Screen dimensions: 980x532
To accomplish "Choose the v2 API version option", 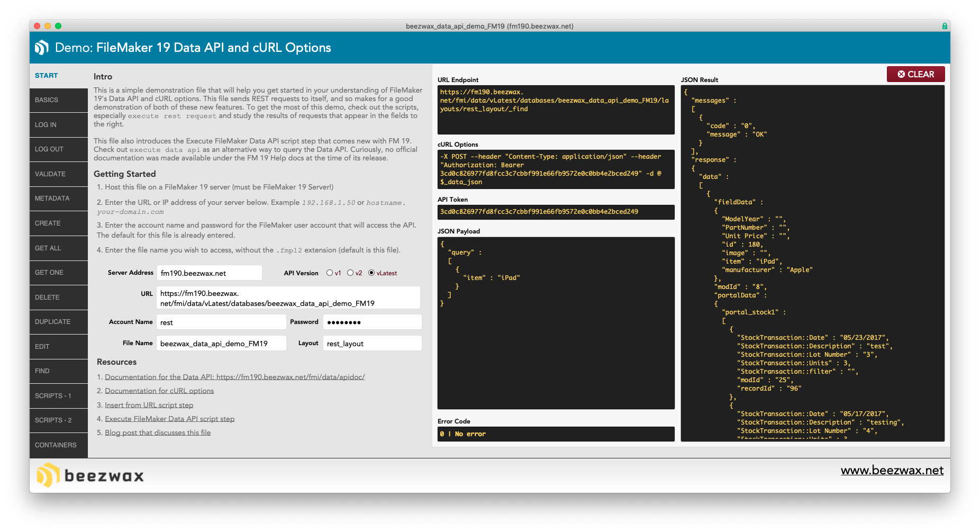I will pyautogui.click(x=350, y=273).
